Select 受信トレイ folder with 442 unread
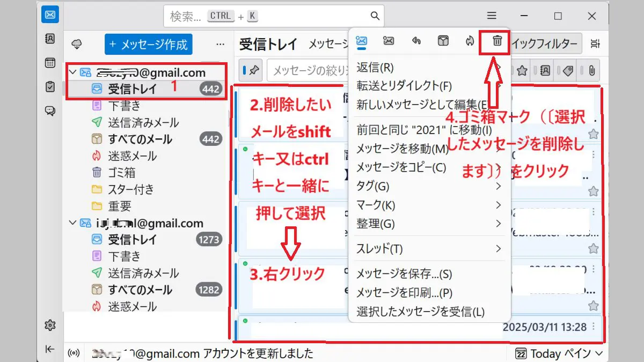Viewport: 644px width, 362px height. [x=145, y=89]
